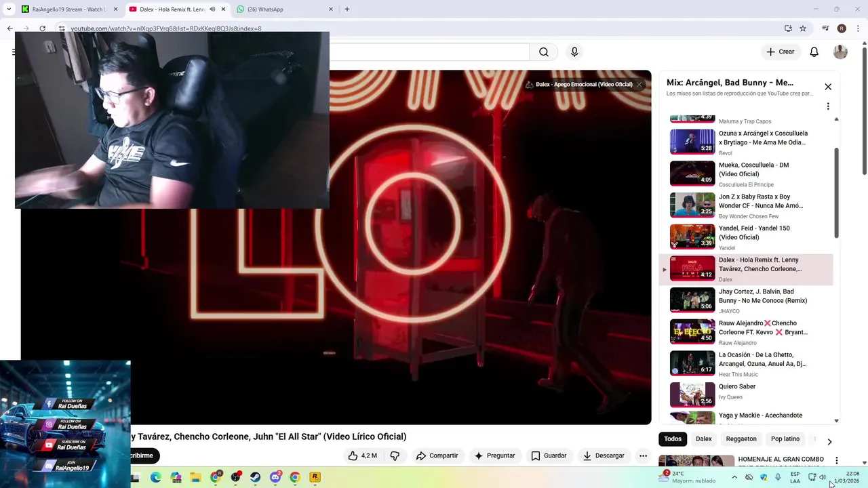Open the YouTube account avatar menu
The width and height of the screenshot is (868, 488).
tap(840, 52)
